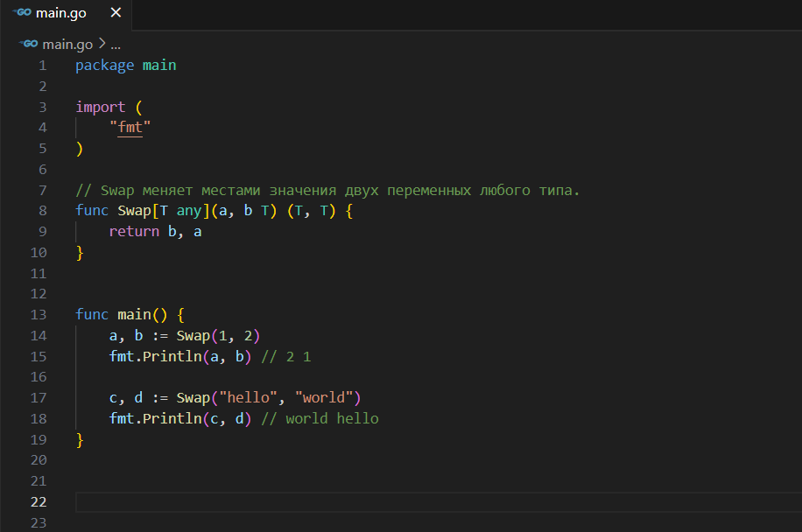Click the '// world hello' comment

320,419
